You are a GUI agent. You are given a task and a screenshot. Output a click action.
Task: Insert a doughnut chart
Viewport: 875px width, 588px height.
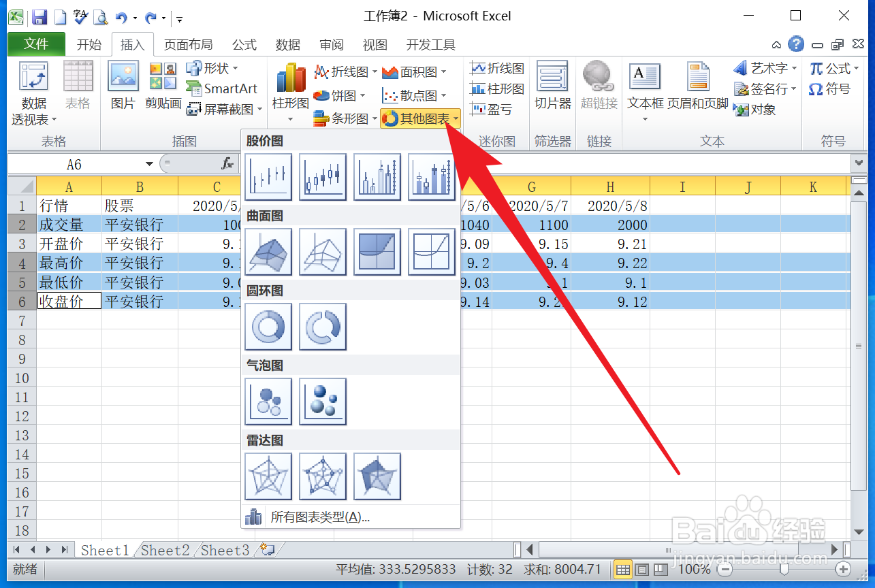tap(268, 327)
